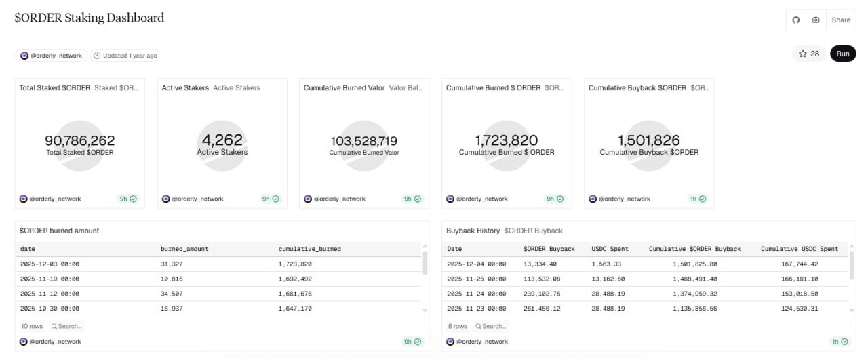Click the 9h status badge under Total Staked
868x358 pixels.
[x=129, y=199]
